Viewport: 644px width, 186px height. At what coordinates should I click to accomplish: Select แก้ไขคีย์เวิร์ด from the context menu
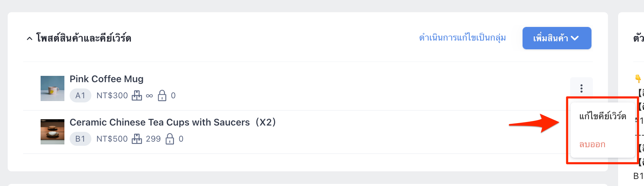603,116
